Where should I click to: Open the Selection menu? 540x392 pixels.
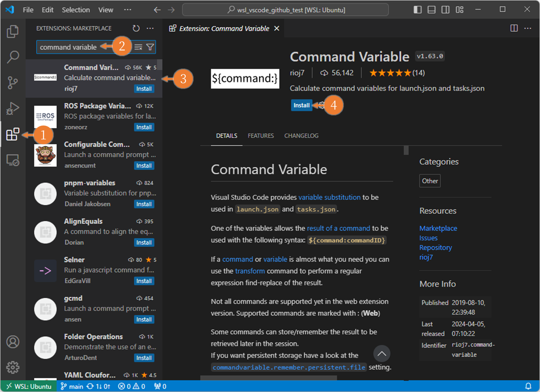pyautogui.click(x=76, y=10)
